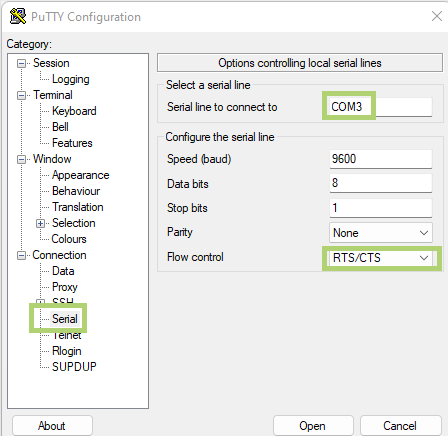Open the Flow control dropdown
The height and width of the screenshot is (436, 448).
(381, 258)
